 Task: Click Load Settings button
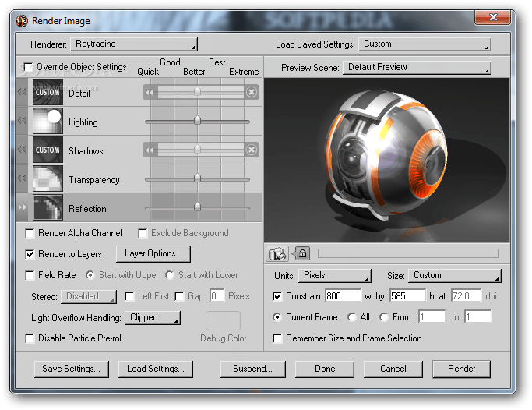(156, 369)
